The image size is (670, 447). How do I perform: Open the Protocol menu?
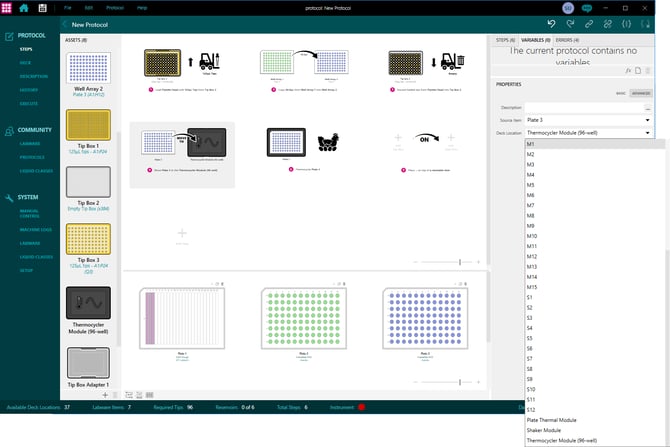click(115, 8)
